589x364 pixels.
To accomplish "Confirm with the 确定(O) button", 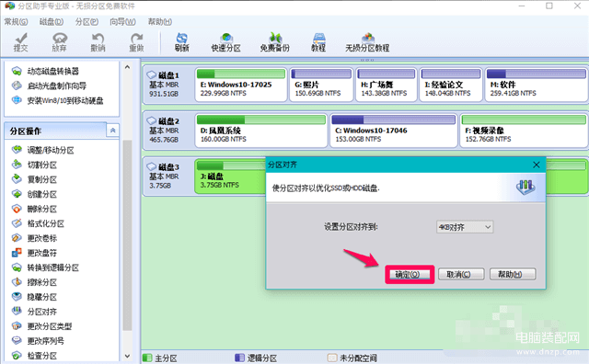I will click(x=409, y=274).
